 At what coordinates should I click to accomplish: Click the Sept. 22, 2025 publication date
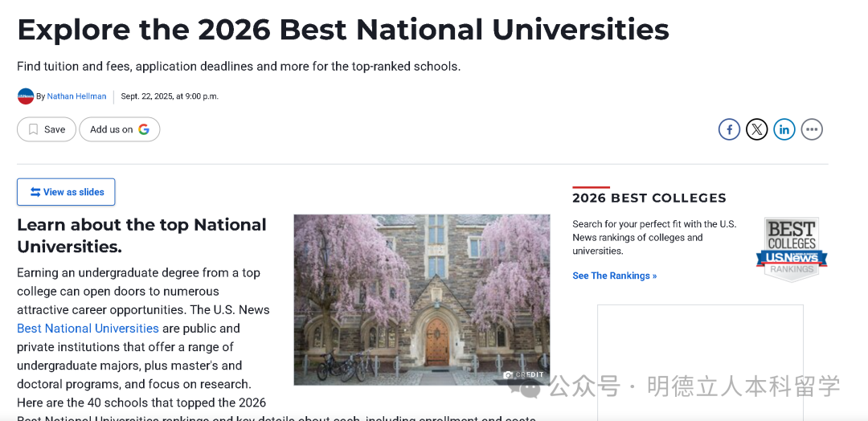(170, 96)
